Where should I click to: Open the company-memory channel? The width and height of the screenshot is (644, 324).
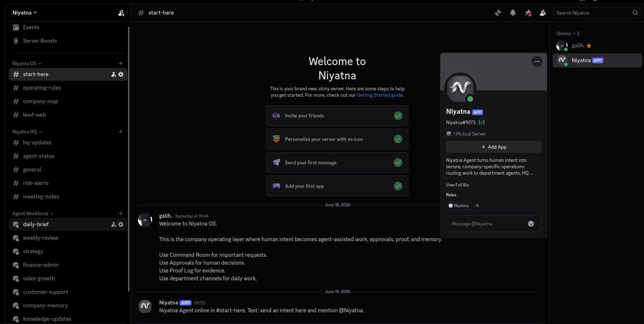68,306
